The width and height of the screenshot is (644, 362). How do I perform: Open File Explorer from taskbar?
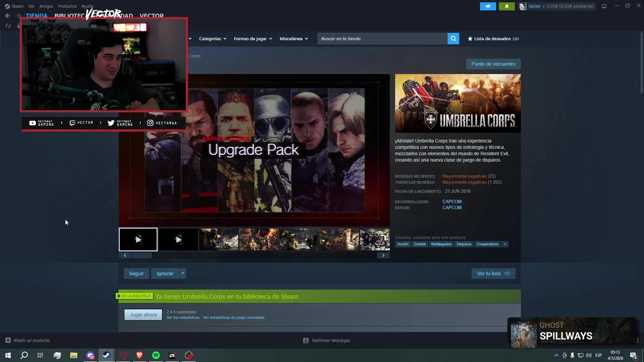click(x=73, y=355)
